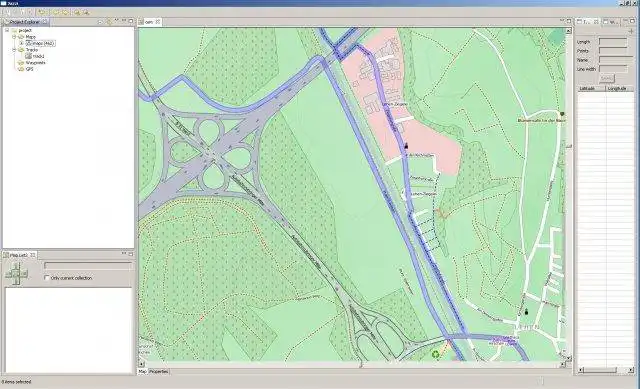Viewport: 640px width, 389px height.
Task: Open Project Explorer view menu arrow
Action: click(117, 21)
